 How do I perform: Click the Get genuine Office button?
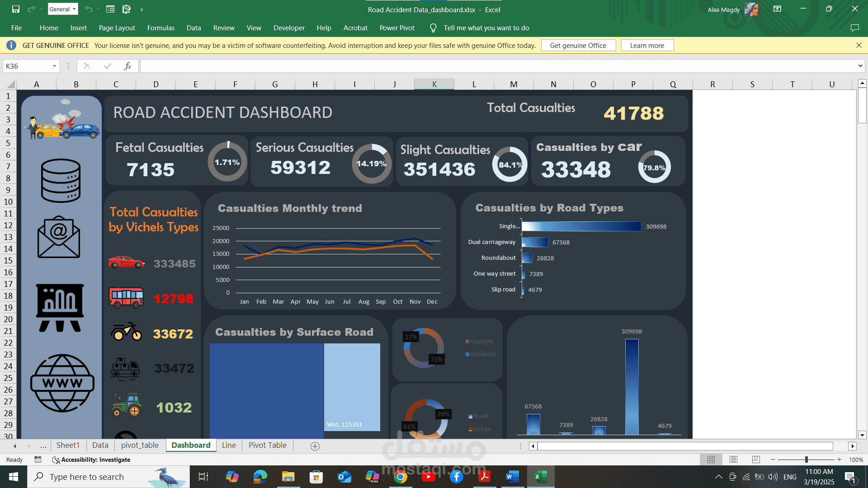(x=578, y=45)
